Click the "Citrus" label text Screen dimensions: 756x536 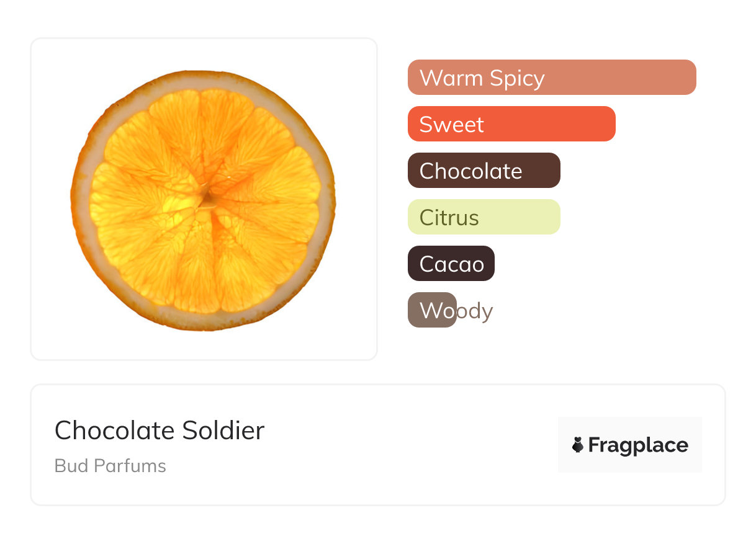click(449, 218)
